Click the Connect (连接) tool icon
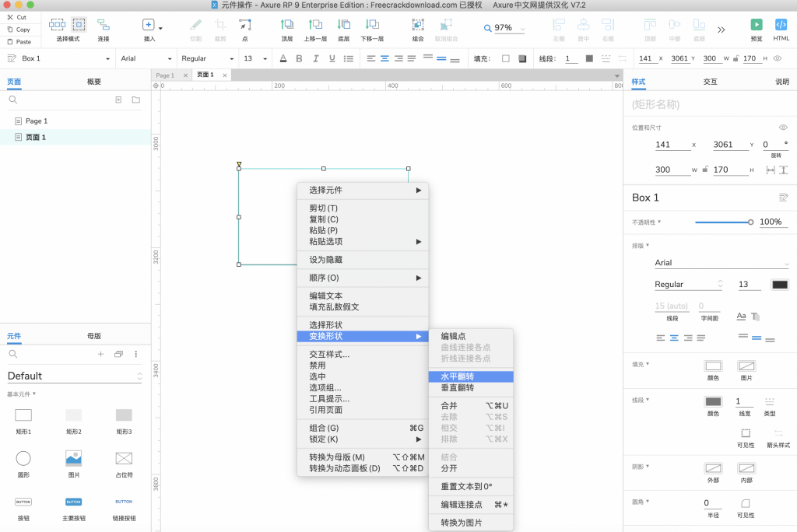The height and width of the screenshot is (532, 797). (104, 25)
